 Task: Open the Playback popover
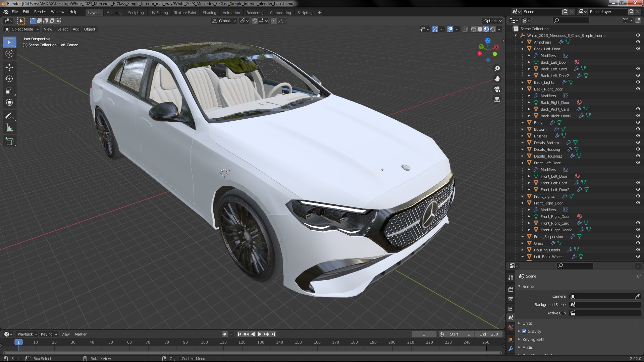27,334
